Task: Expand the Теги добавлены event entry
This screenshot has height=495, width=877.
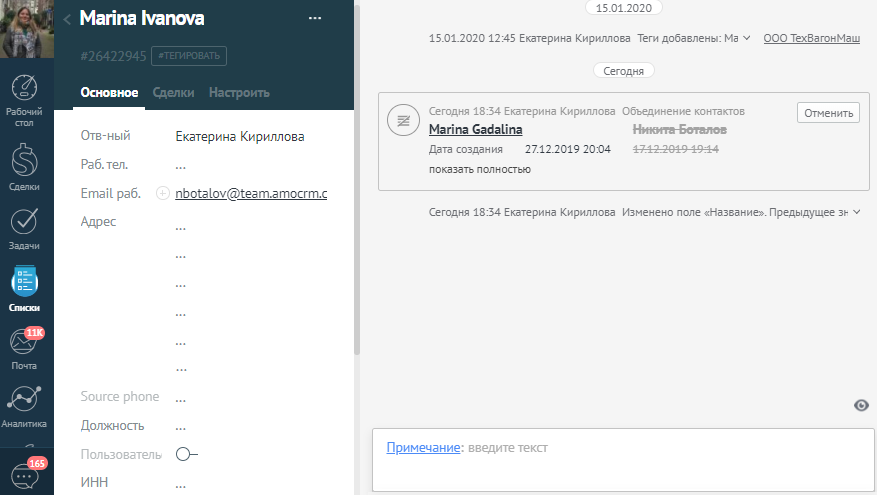Action: 747,39
